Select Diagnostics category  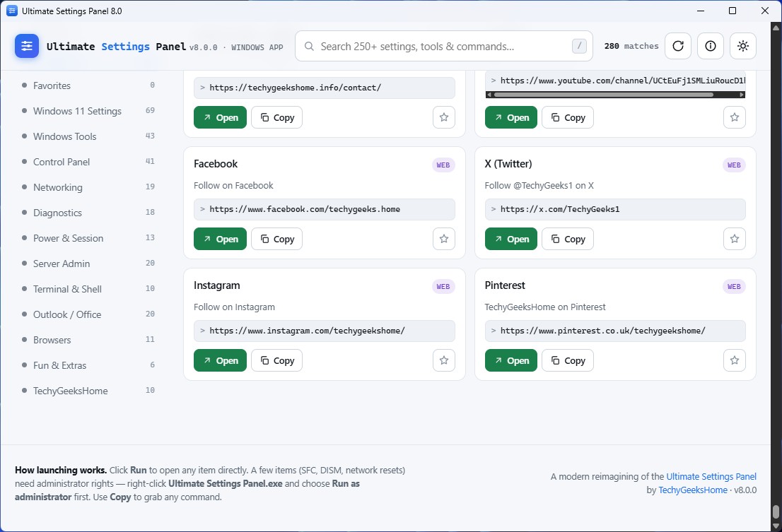pyautogui.click(x=88, y=212)
